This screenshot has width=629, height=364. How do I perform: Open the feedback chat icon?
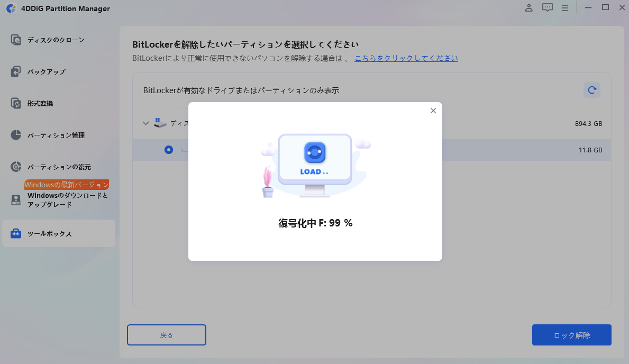pos(547,7)
